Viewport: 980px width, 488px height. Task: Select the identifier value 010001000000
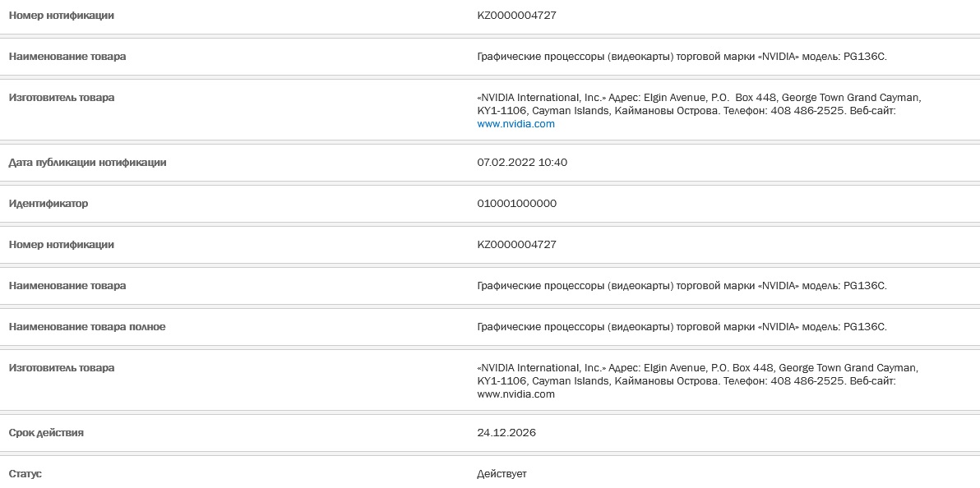[x=516, y=204]
